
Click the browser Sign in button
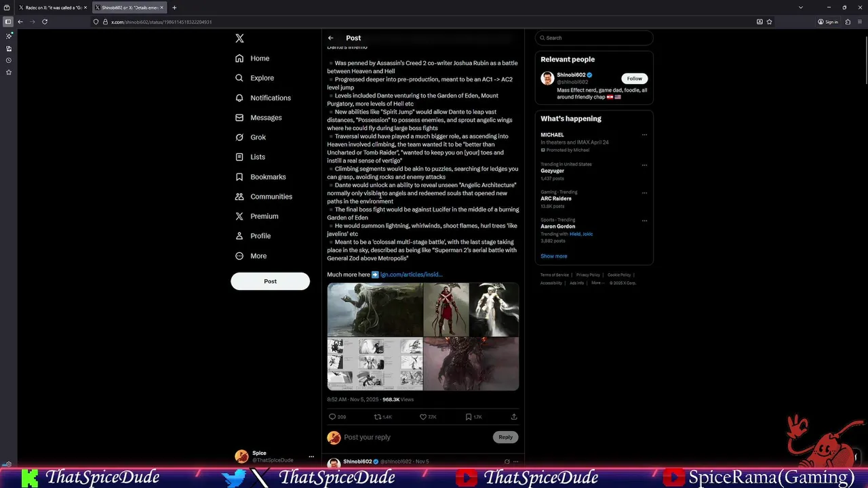(x=827, y=22)
